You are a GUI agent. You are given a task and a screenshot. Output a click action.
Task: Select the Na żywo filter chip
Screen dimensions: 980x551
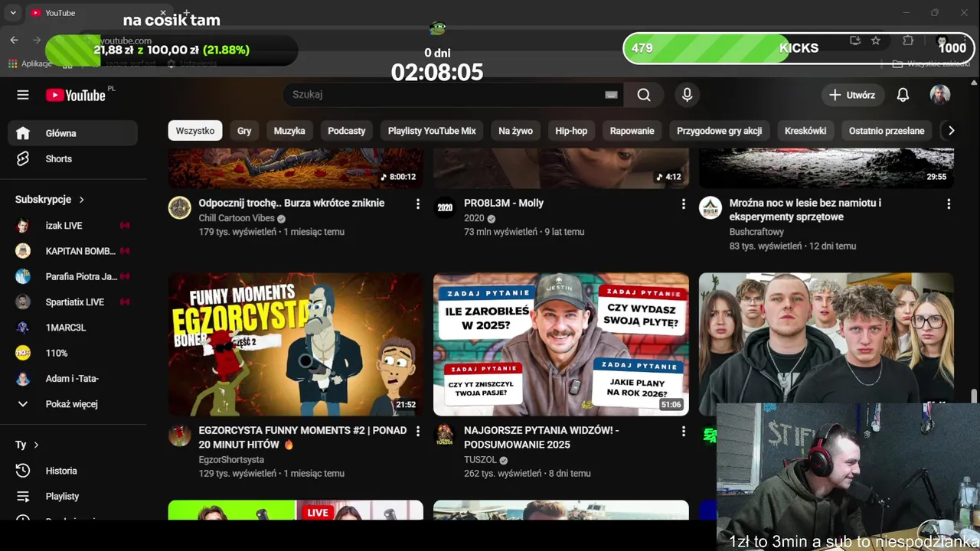tap(515, 131)
